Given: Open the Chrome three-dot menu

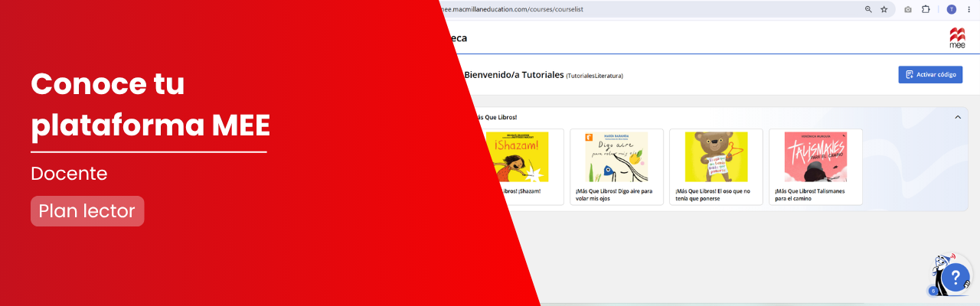Looking at the screenshot, I should coord(969,9).
